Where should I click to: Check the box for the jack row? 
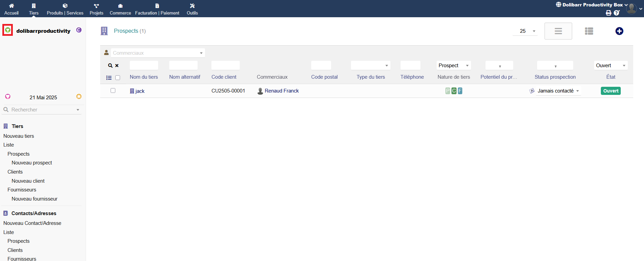click(x=113, y=90)
